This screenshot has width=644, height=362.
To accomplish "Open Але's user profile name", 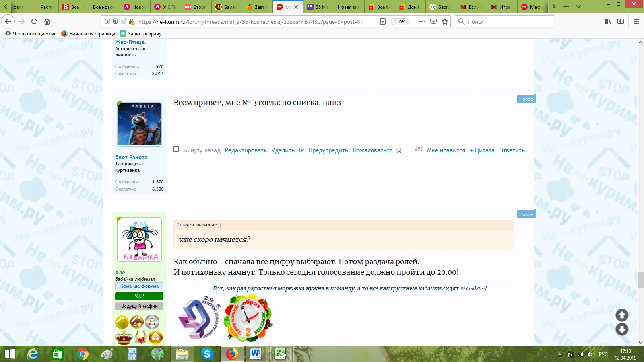I will pos(120,272).
